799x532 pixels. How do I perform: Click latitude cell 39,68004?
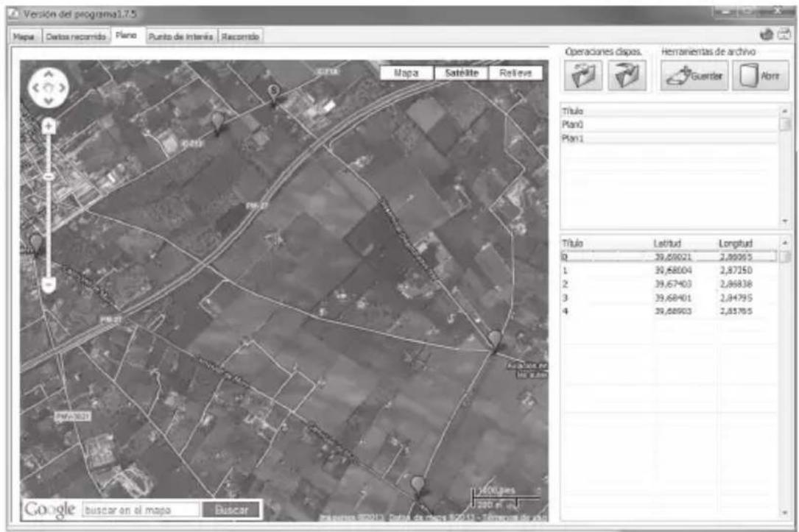click(x=672, y=270)
